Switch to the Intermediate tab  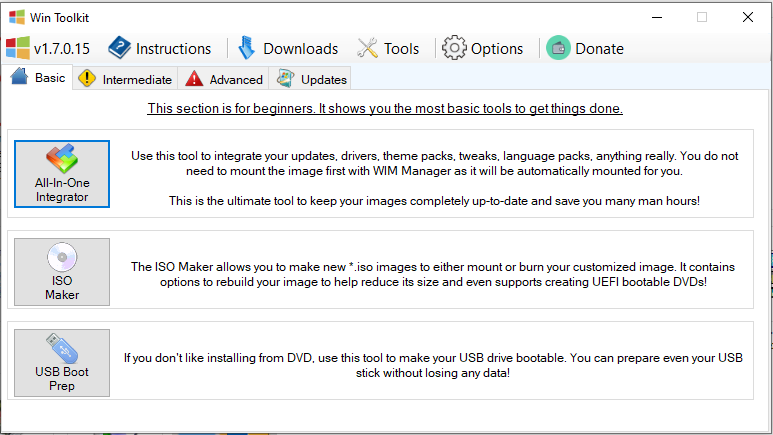click(x=125, y=79)
